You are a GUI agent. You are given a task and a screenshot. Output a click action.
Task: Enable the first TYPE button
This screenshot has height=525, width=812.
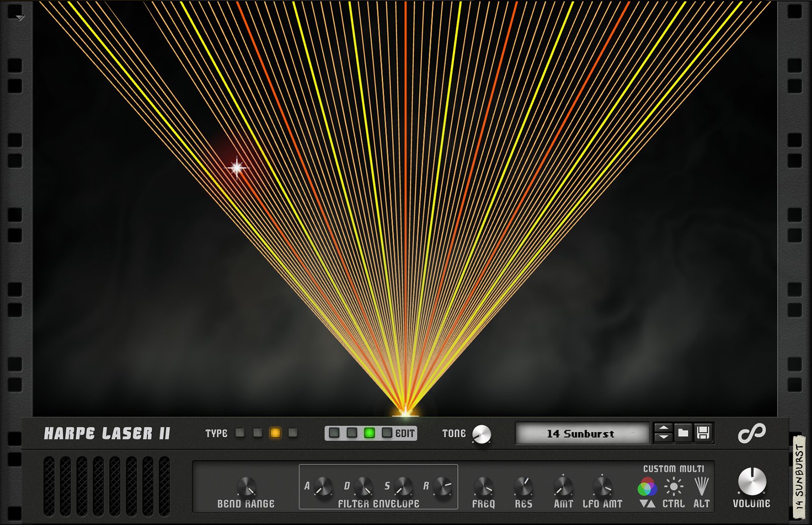pyautogui.click(x=240, y=433)
